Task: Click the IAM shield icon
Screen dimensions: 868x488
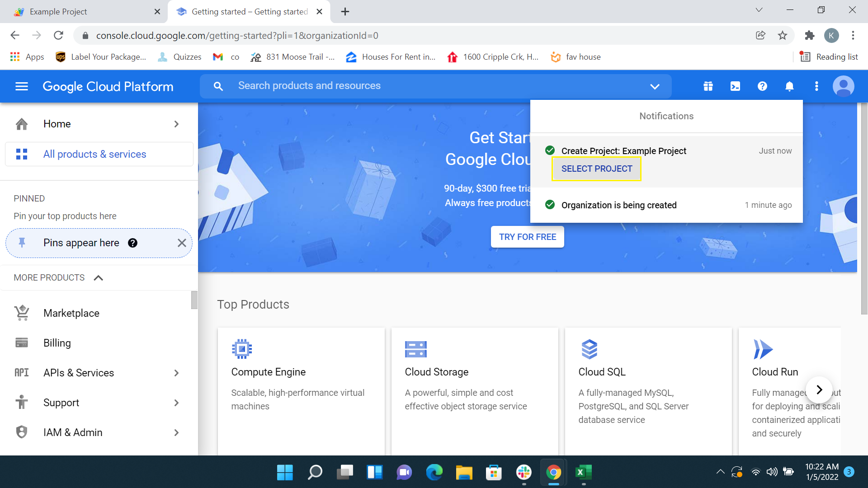Action: (x=22, y=432)
